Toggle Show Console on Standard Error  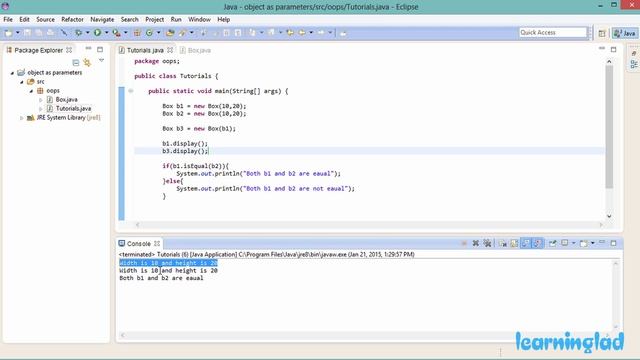538,243
